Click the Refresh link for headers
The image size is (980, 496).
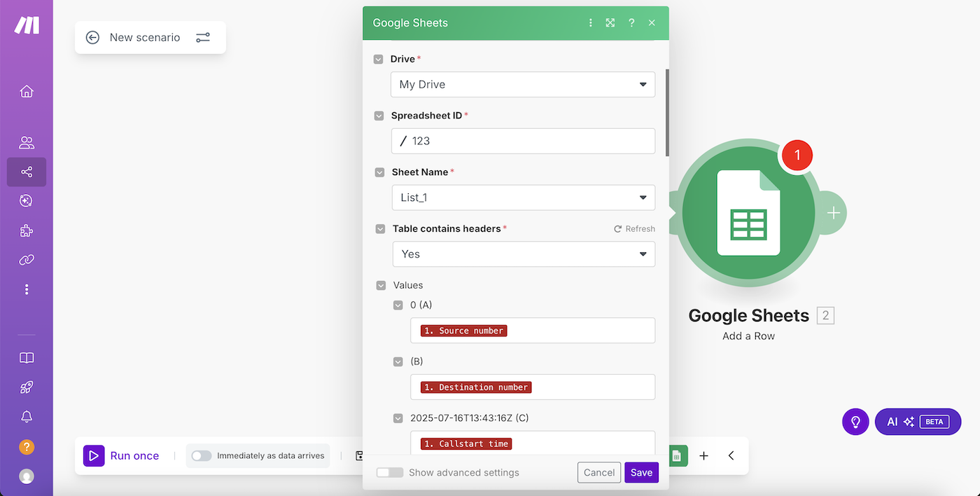pyautogui.click(x=634, y=228)
